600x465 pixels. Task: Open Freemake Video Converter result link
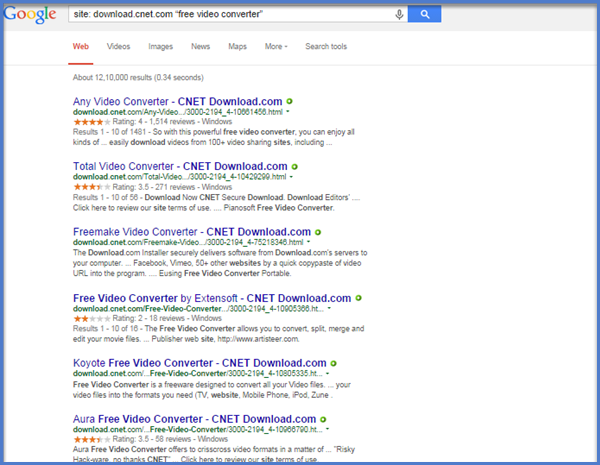point(192,232)
